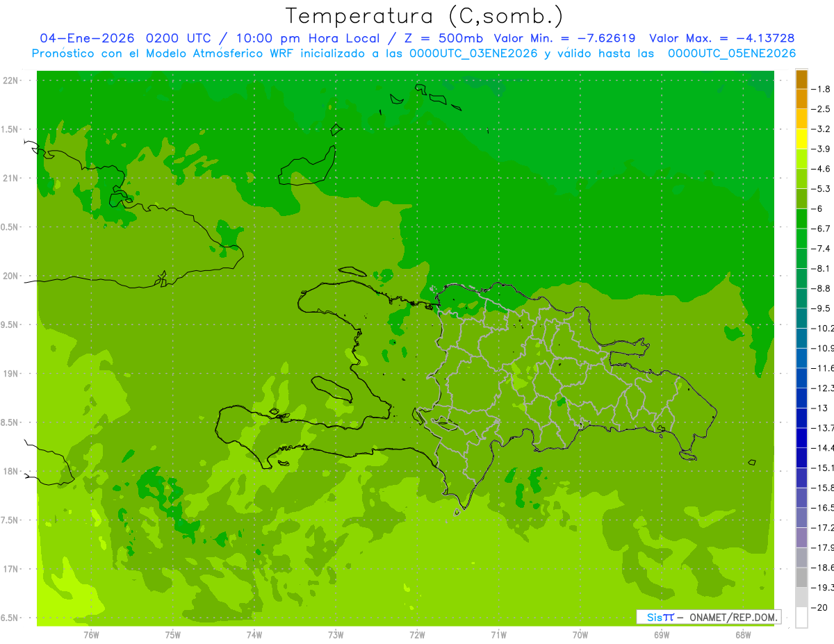Click the "0000UTC_03ENE2026" initialization timestamp

pyautogui.click(x=473, y=53)
